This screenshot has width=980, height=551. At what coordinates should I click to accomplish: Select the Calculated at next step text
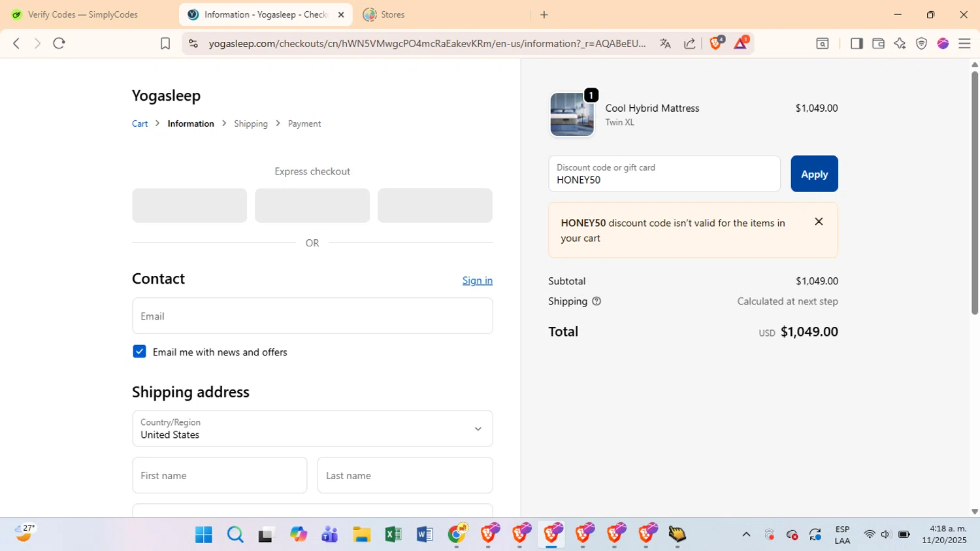point(787,301)
